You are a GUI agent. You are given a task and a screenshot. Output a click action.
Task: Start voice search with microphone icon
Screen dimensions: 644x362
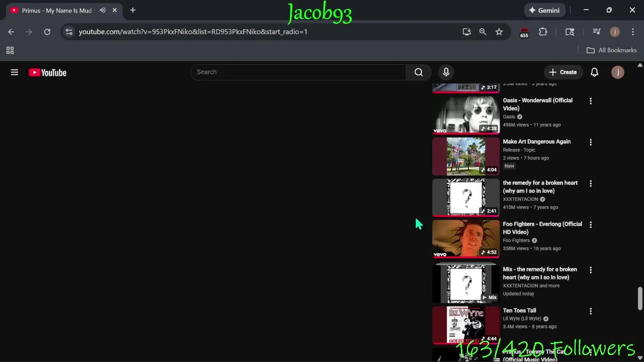[446, 72]
